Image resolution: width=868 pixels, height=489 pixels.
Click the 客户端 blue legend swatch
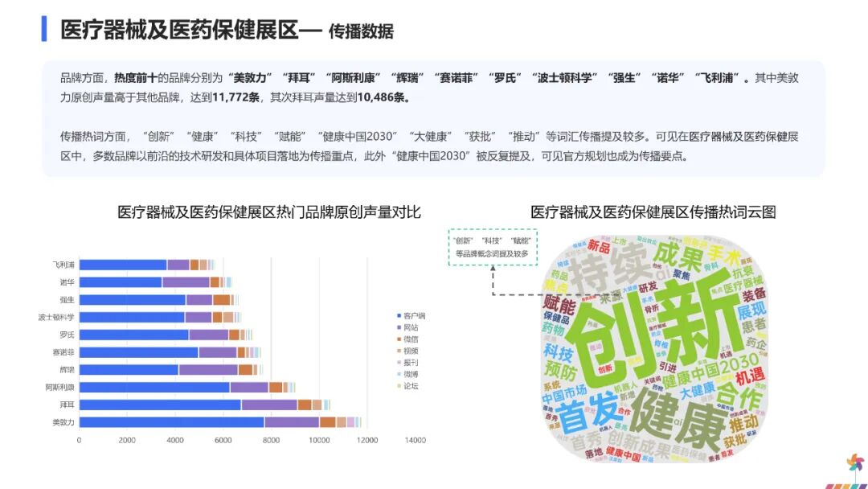coord(399,315)
